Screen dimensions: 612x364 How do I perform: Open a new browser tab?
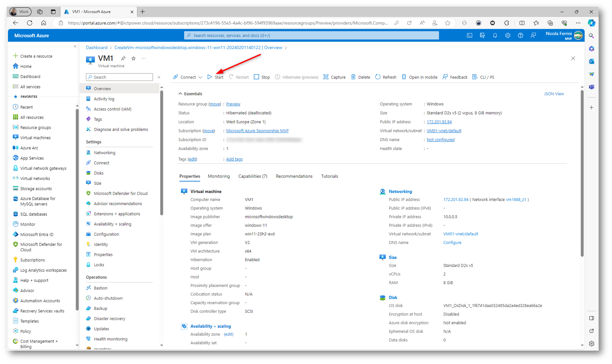(143, 12)
